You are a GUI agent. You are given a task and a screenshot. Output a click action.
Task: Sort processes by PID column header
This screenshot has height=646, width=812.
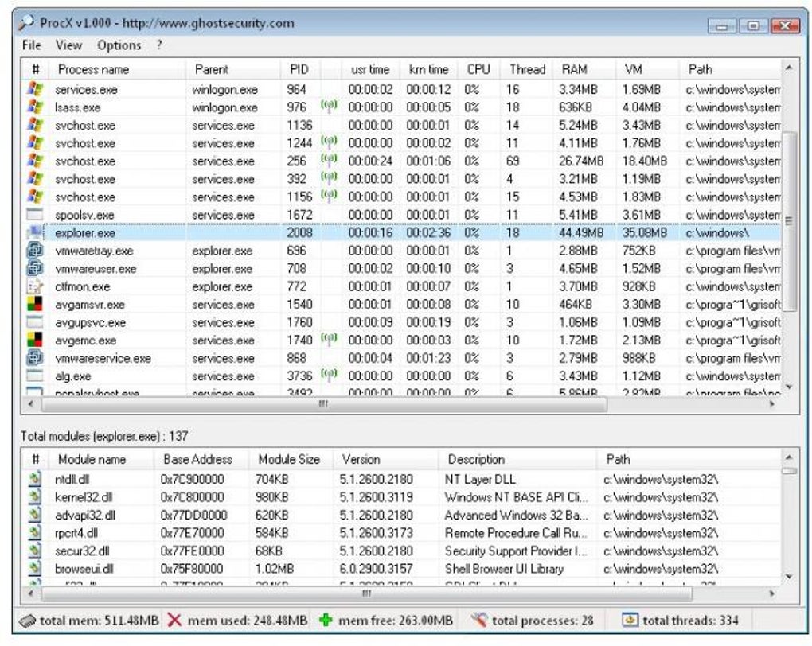[x=301, y=69]
